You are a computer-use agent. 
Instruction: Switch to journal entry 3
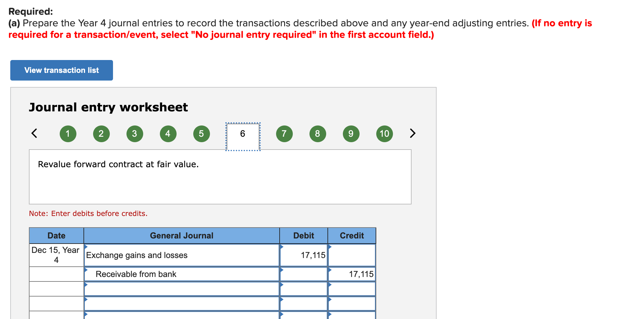pyautogui.click(x=135, y=134)
